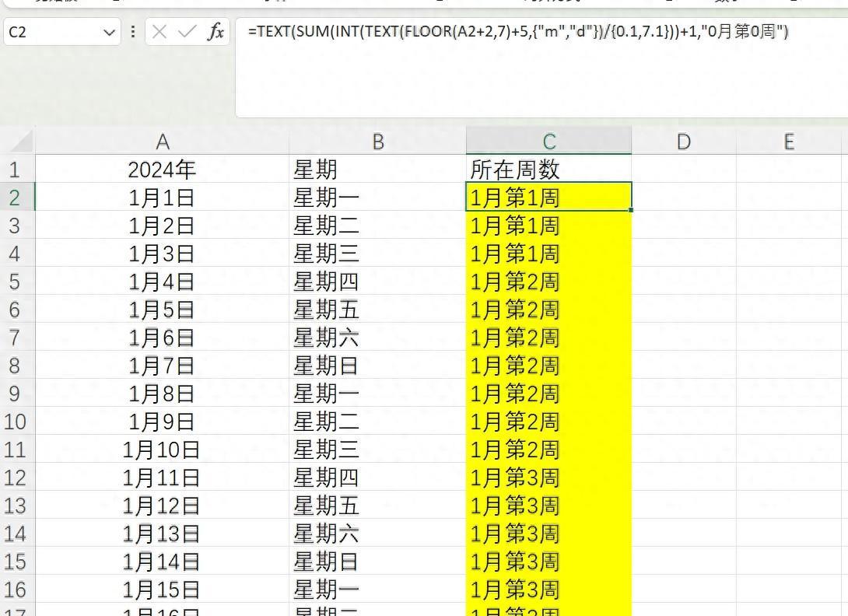Click cell with date 1月4日
This screenshot has width=848, height=616.
(x=163, y=282)
